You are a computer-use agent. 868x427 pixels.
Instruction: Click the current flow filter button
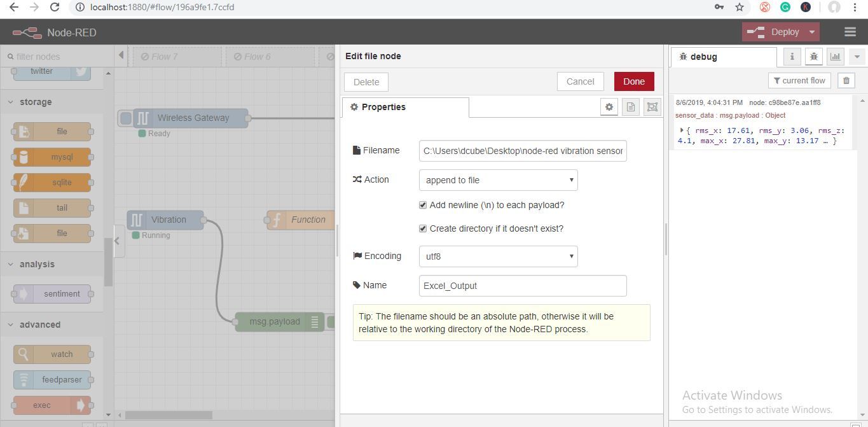[799, 81]
